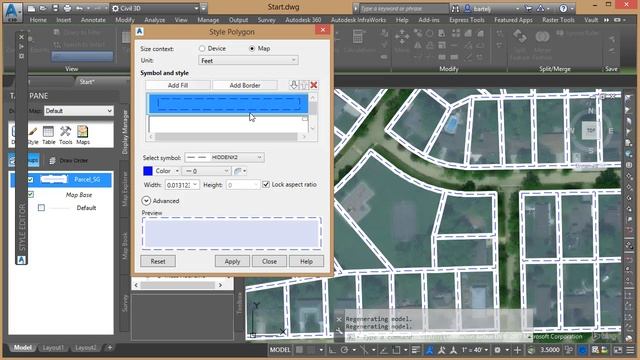Open the Raster Tools ribbon tab
640x360 pixels.
pyautogui.click(x=558, y=20)
